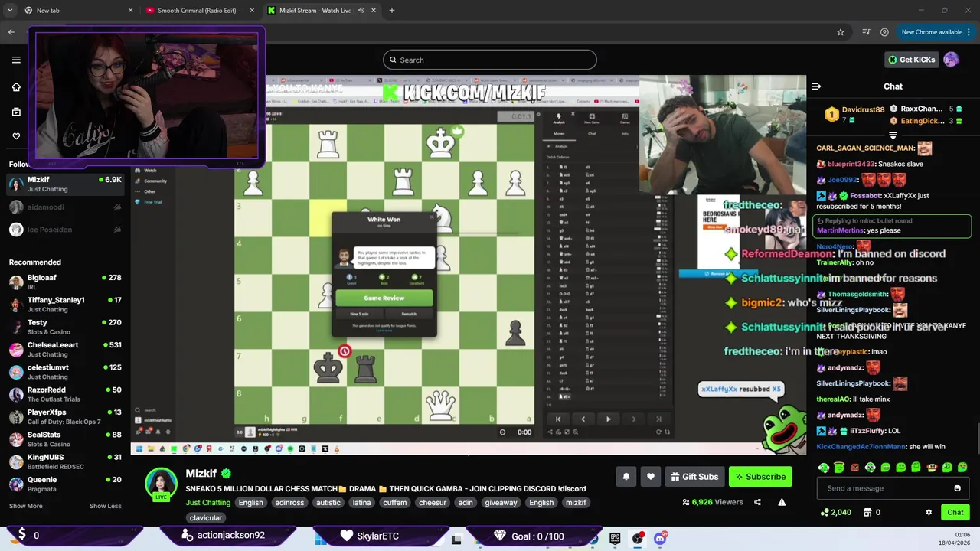Click Mizkif's live avatar below the stream
980x551 pixels.
tap(162, 484)
